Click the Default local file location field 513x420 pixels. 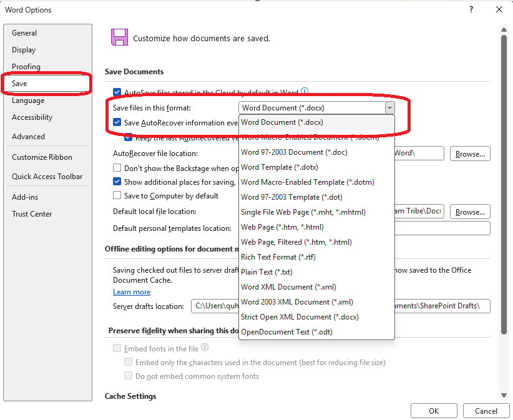click(419, 212)
